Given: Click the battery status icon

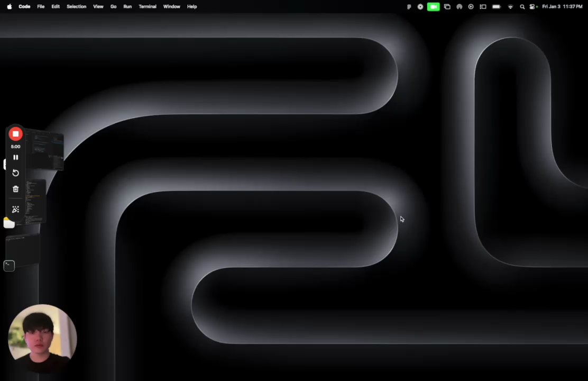Looking at the screenshot, I should coord(497,7).
